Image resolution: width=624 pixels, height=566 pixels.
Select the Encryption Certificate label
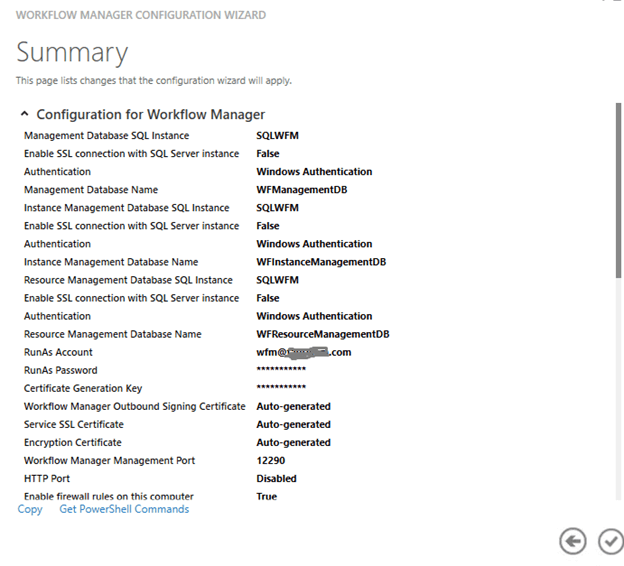tap(72, 443)
